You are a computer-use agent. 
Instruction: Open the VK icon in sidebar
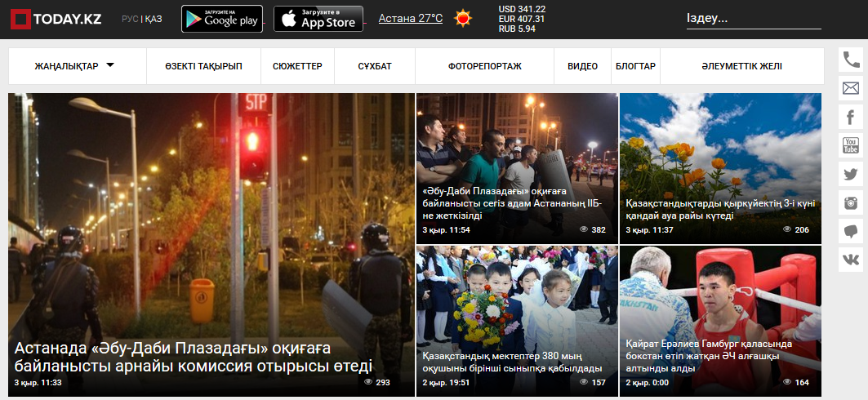point(850,260)
